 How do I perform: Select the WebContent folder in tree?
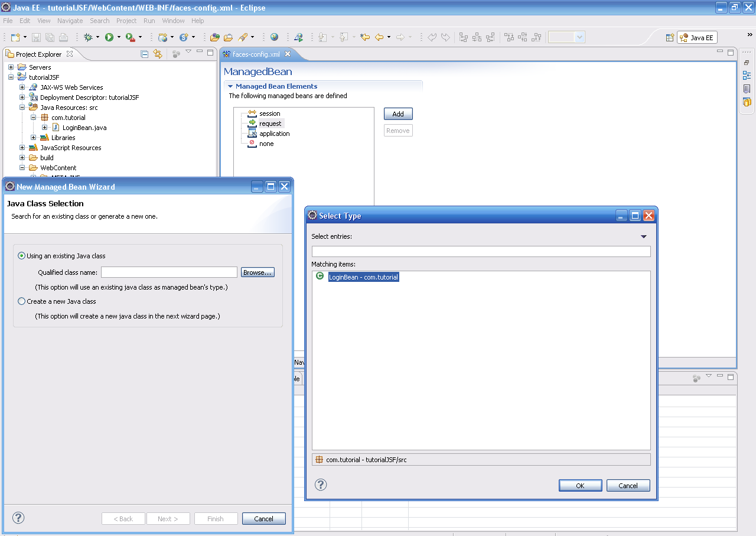pyautogui.click(x=58, y=168)
